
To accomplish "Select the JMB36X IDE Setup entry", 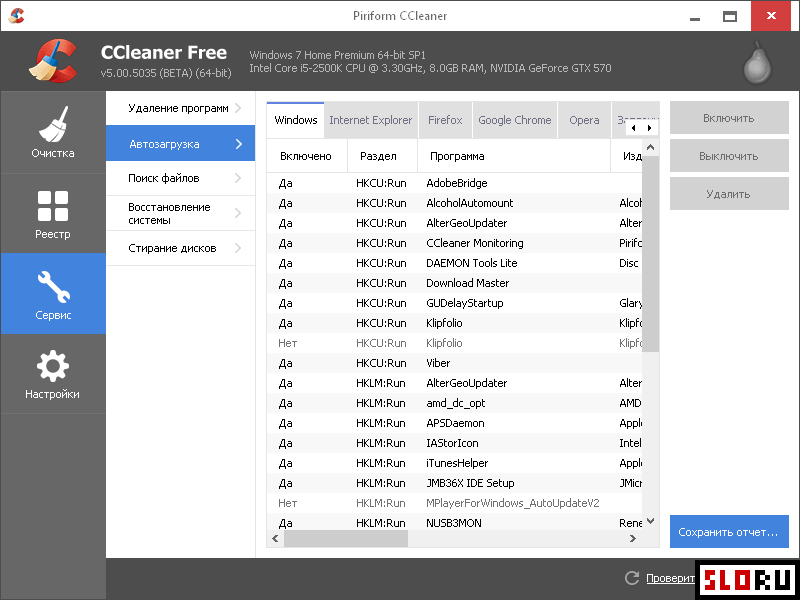I will pos(455,483).
